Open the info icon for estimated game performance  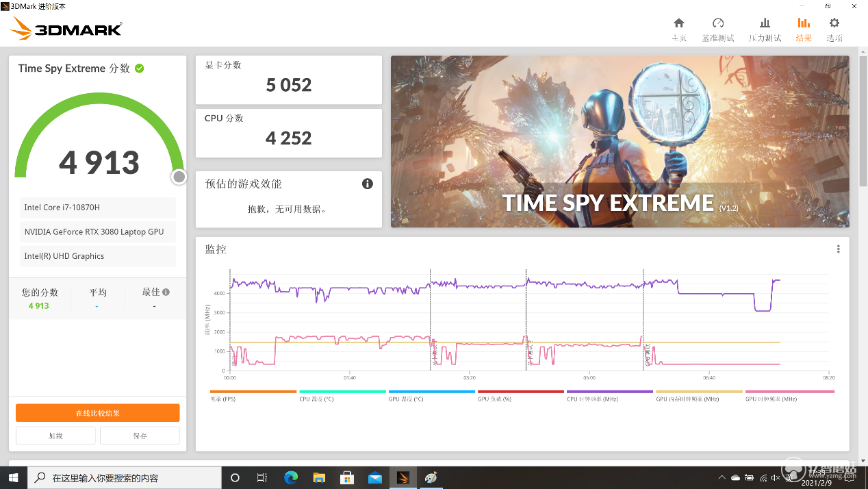[368, 184]
